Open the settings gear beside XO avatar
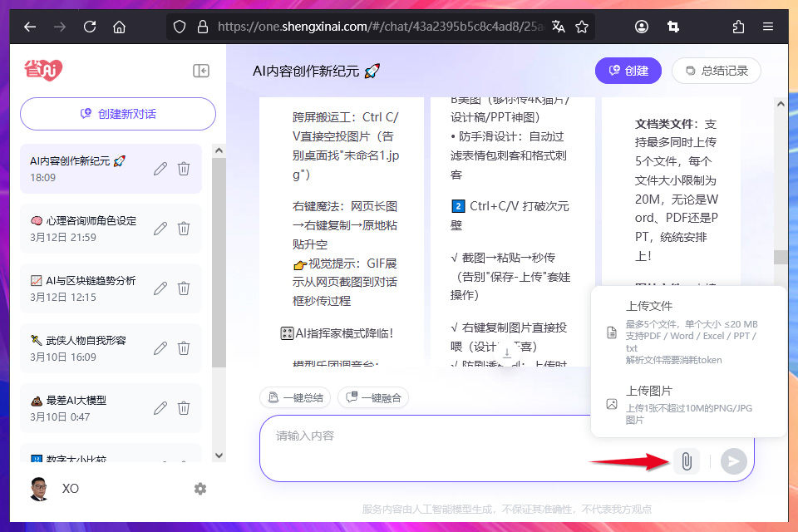798x532 pixels. [200, 489]
